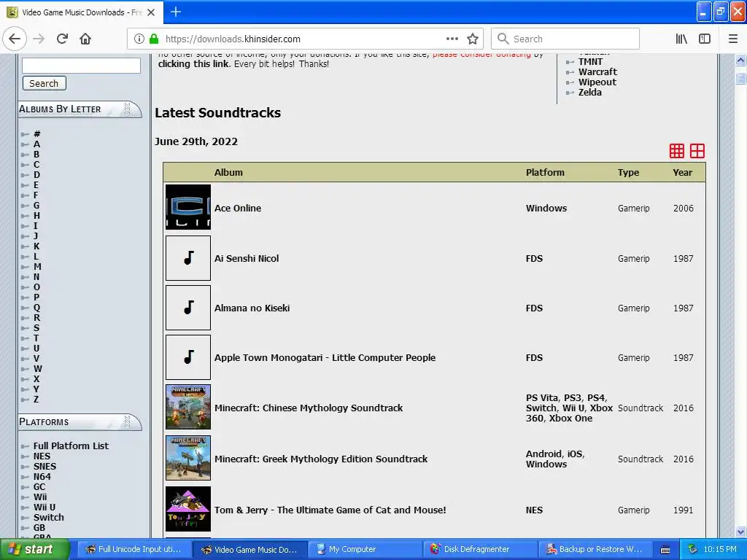Browse albums starting with letter A
This screenshot has height=560, width=747.
[36, 144]
